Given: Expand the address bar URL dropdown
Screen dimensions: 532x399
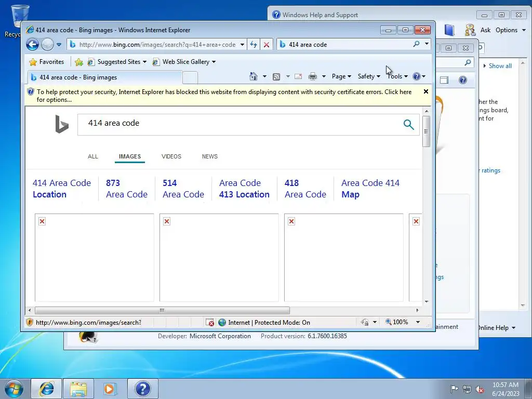Looking at the screenshot, I should [242, 45].
